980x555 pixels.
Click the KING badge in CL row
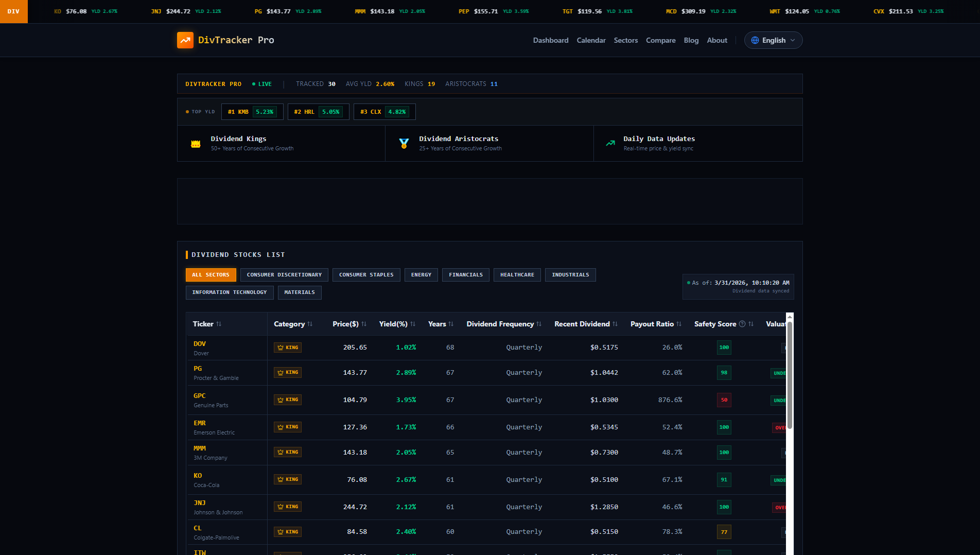288,532
